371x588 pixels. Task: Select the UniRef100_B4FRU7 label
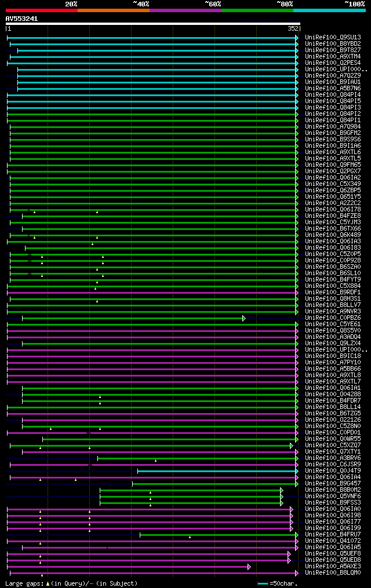click(x=333, y=535)
